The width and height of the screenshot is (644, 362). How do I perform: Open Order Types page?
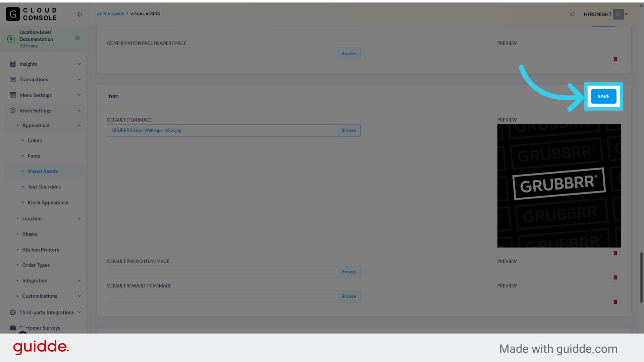point(36,265)
